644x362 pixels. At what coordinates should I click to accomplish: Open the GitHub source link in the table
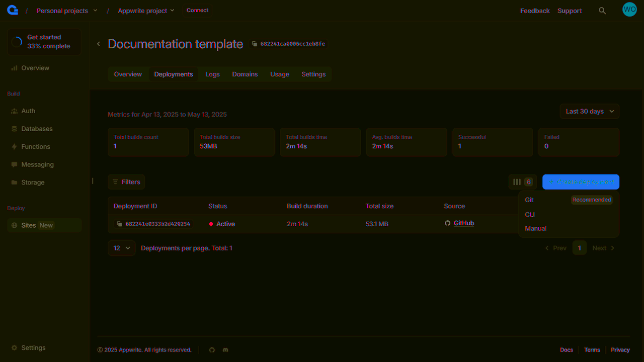point(463,223)
